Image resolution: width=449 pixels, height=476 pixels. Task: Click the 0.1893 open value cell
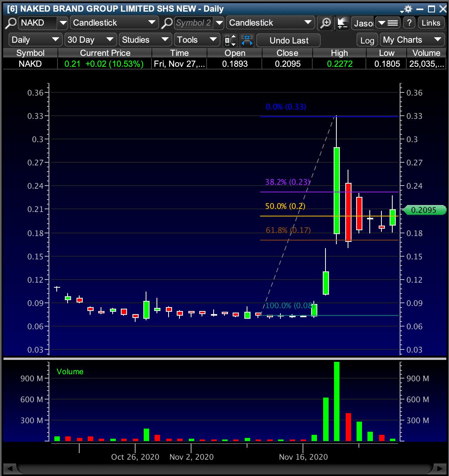(x=235, y=64)
